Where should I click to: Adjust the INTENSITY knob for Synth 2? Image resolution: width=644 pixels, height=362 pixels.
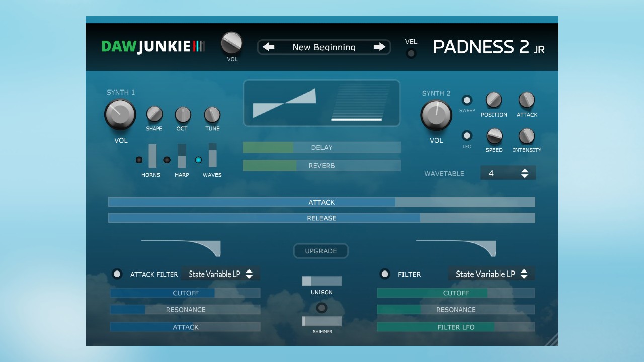click(x=526, y=136)
